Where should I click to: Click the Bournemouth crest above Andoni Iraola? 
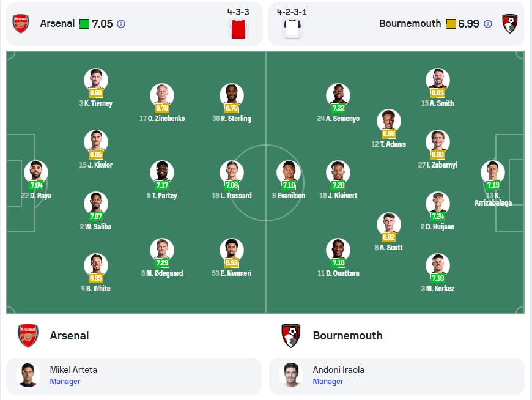(291, 336)
